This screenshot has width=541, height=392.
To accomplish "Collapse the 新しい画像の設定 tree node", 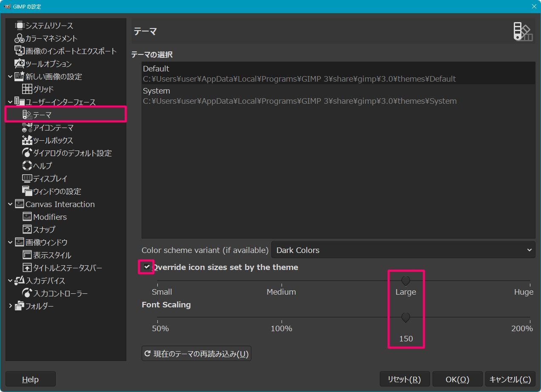I will pyautogui.click(x=10, y=77).
